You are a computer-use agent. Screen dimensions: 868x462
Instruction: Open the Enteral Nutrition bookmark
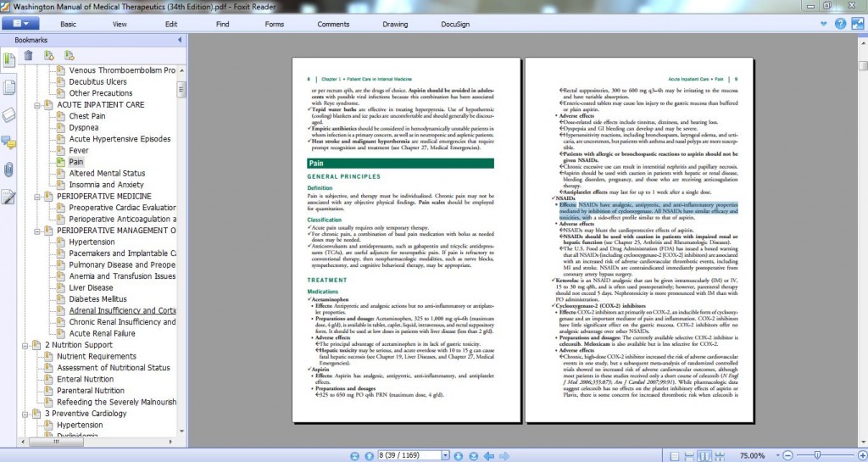[x=86, y=380]
